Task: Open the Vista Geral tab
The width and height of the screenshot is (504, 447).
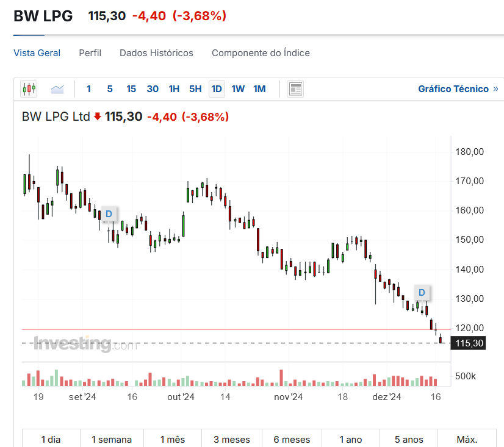Action: 37,52
